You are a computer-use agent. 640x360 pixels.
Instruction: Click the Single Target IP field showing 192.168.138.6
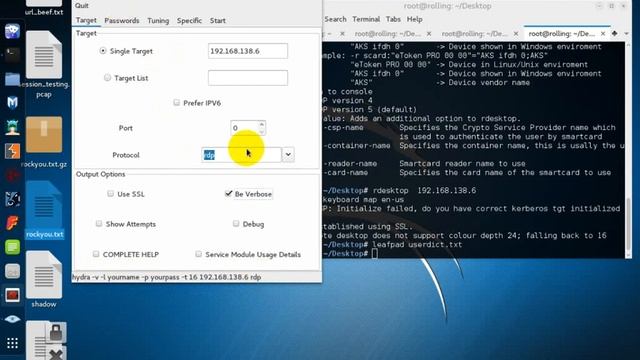coord(248,51)
